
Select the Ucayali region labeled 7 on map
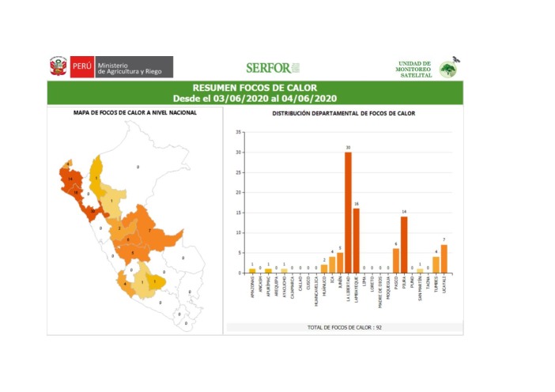150,231
